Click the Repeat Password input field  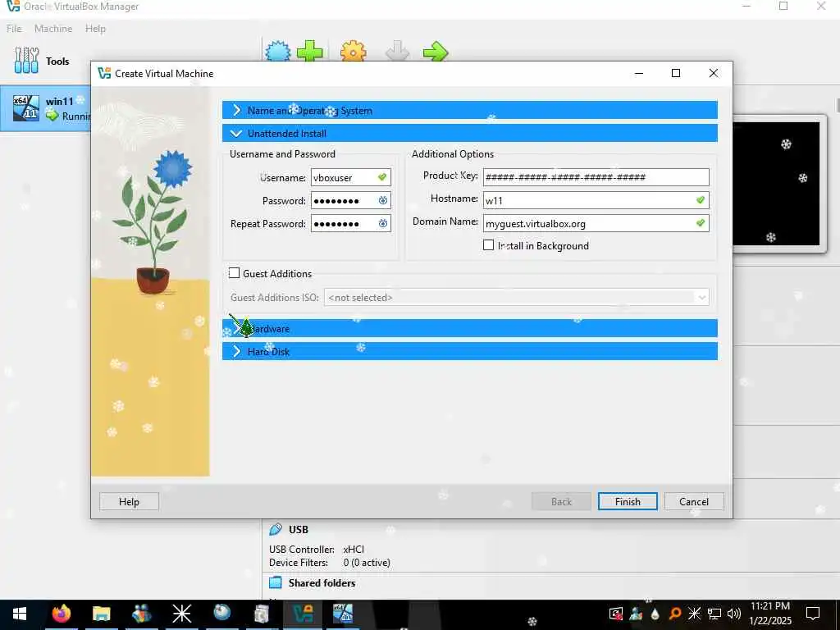[351, 223]
